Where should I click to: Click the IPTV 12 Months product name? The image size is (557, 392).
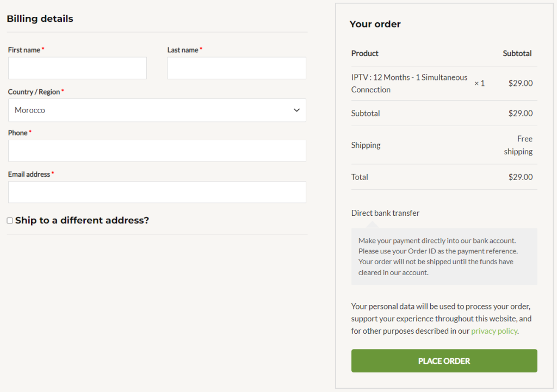(409, 83)
